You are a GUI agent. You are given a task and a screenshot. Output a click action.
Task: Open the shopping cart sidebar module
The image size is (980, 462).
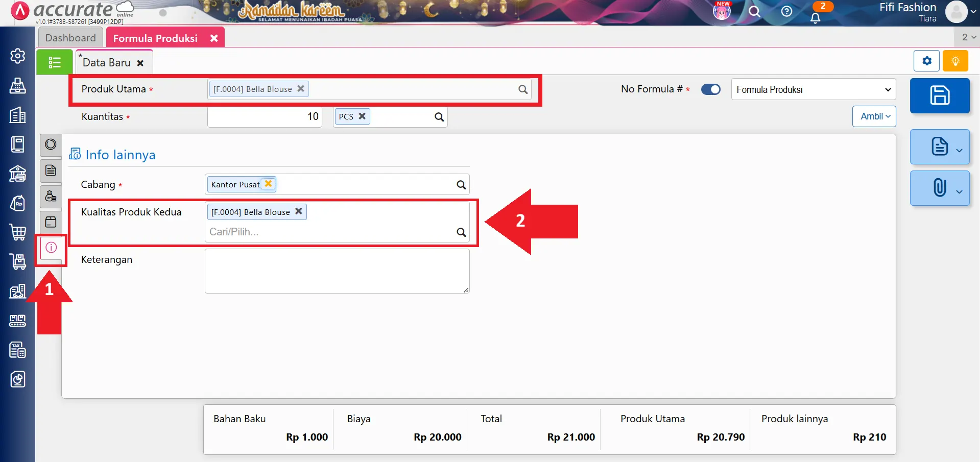pyautogui.click(x=18, y=232)
